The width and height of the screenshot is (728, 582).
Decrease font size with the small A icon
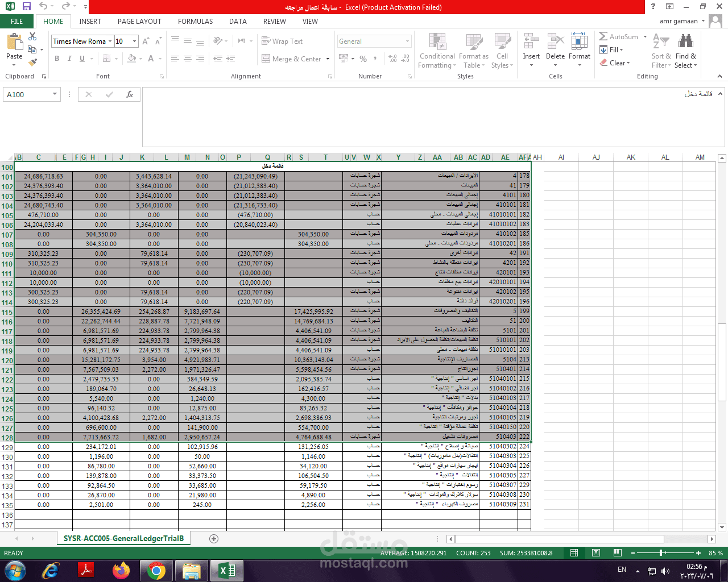pos(158,41)
